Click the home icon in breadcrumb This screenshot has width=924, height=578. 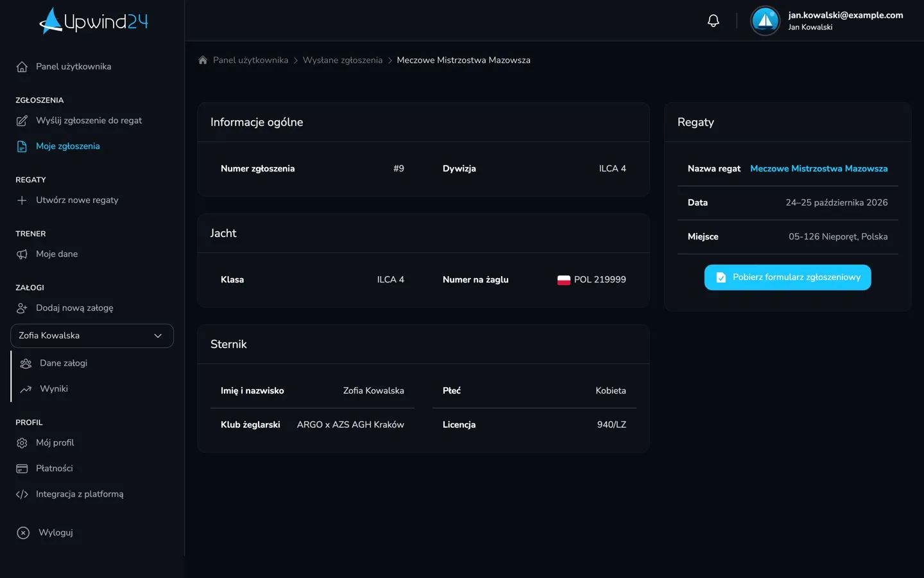tap(203, 60)
